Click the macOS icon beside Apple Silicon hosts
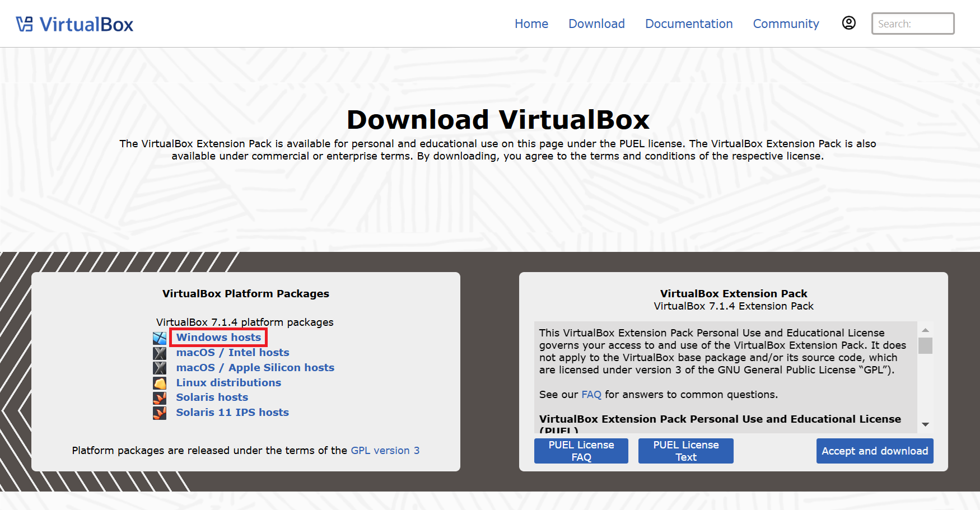The image size is (980, 510). [160, 368]
